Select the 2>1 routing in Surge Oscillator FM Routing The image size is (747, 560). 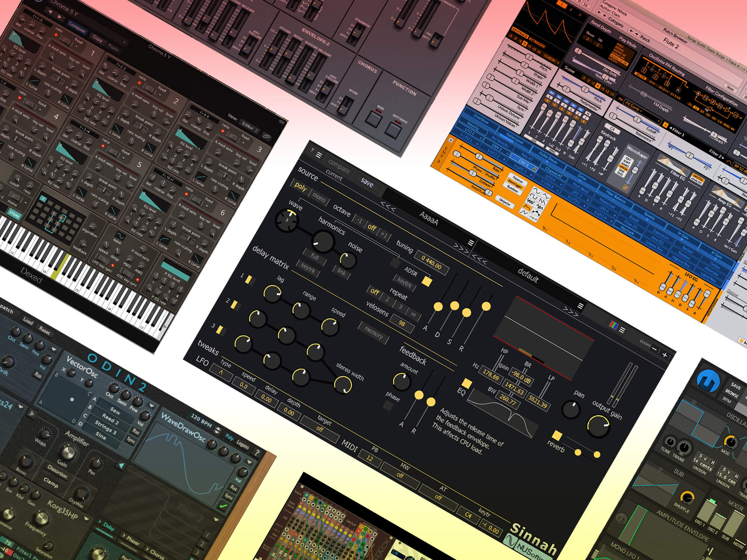click(652, 83)
